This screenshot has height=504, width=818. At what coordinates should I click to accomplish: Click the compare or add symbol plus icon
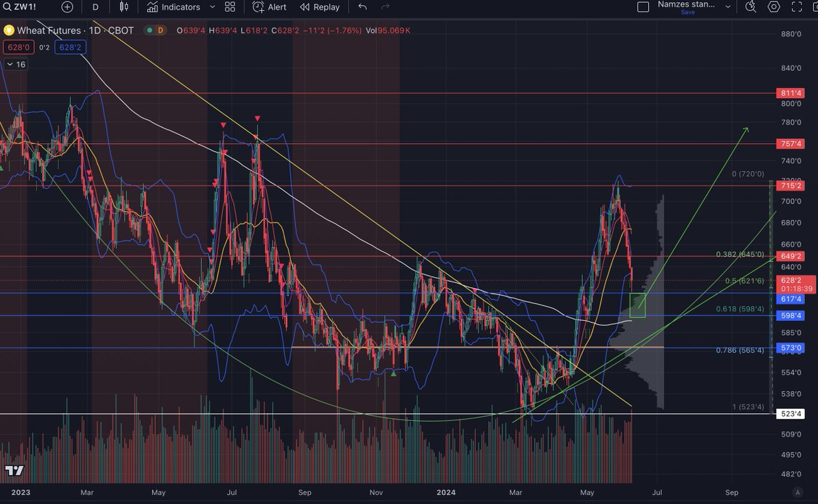(67, 7)
